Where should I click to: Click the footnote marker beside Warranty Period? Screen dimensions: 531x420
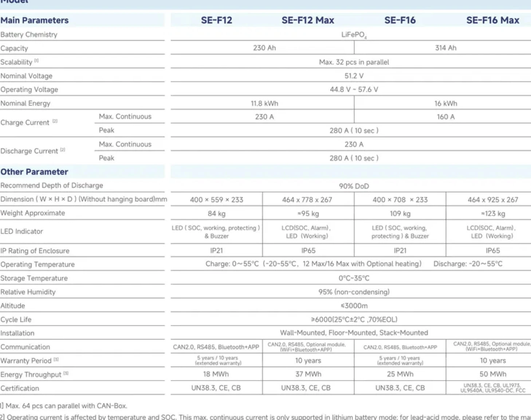pyautogui.click(x=56, y=359)
